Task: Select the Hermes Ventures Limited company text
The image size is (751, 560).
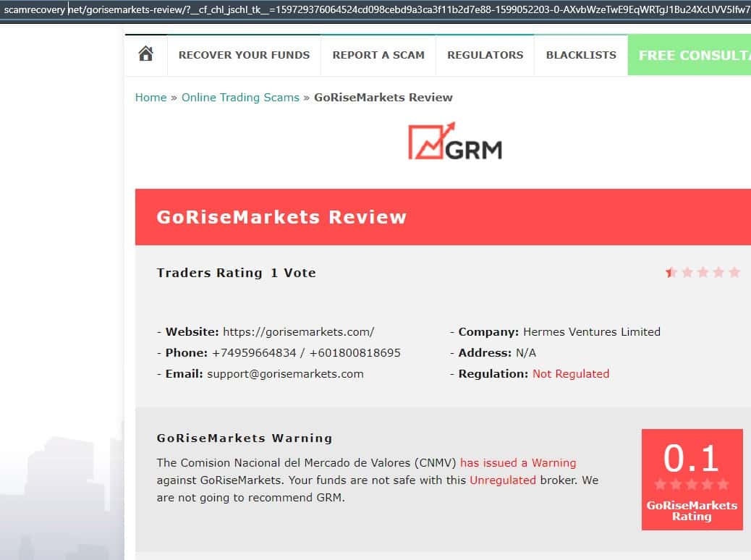Action: coord(592,332)
